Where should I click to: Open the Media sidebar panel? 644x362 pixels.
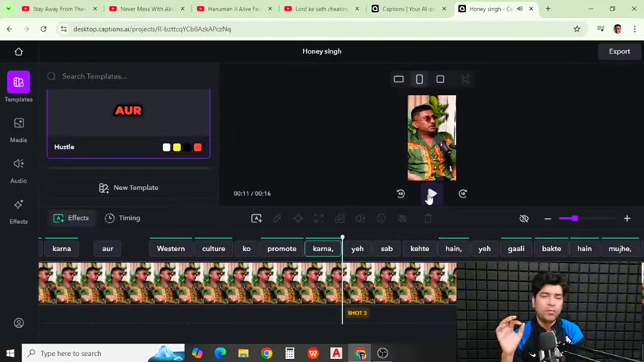19,130
